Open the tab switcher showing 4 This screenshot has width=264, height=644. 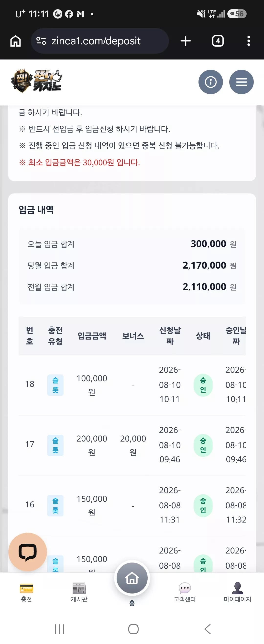(x=218, y=41)
